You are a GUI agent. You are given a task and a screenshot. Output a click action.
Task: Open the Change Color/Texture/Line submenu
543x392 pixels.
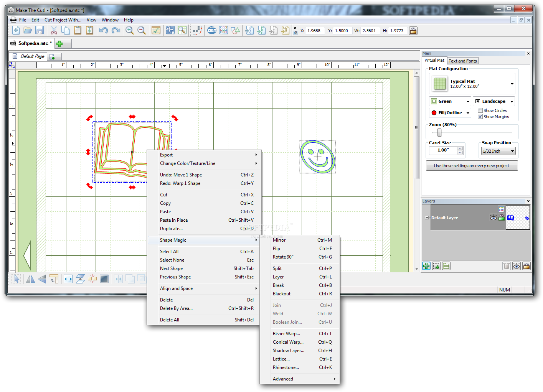click(x=204, y=163)
